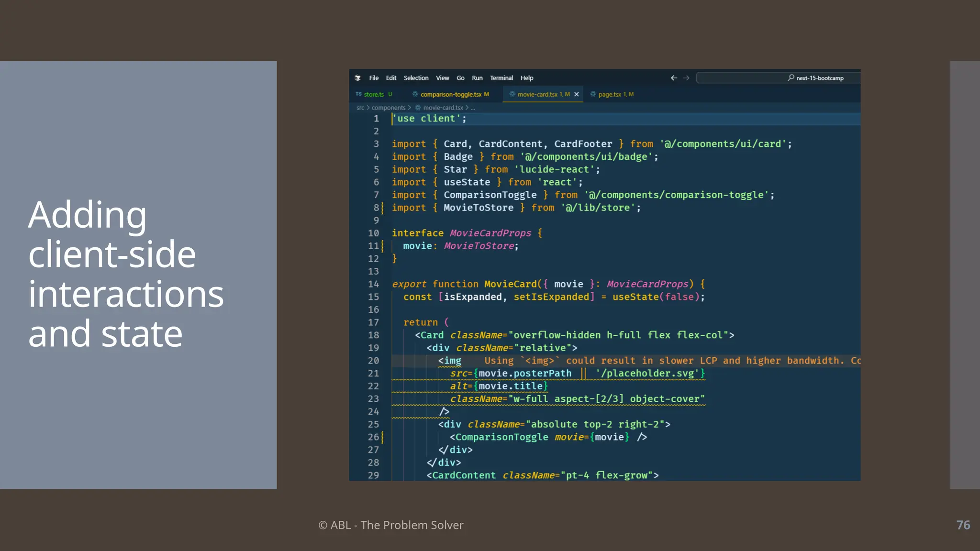Viewport: 980px width, 551px height.
Task: Open the Edit menu
Action: pos(391,78)
